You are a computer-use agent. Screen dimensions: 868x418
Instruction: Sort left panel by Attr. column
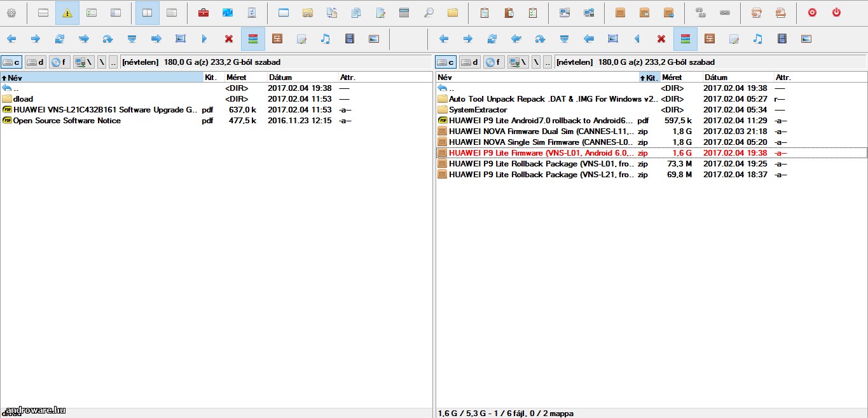(385, 78)
